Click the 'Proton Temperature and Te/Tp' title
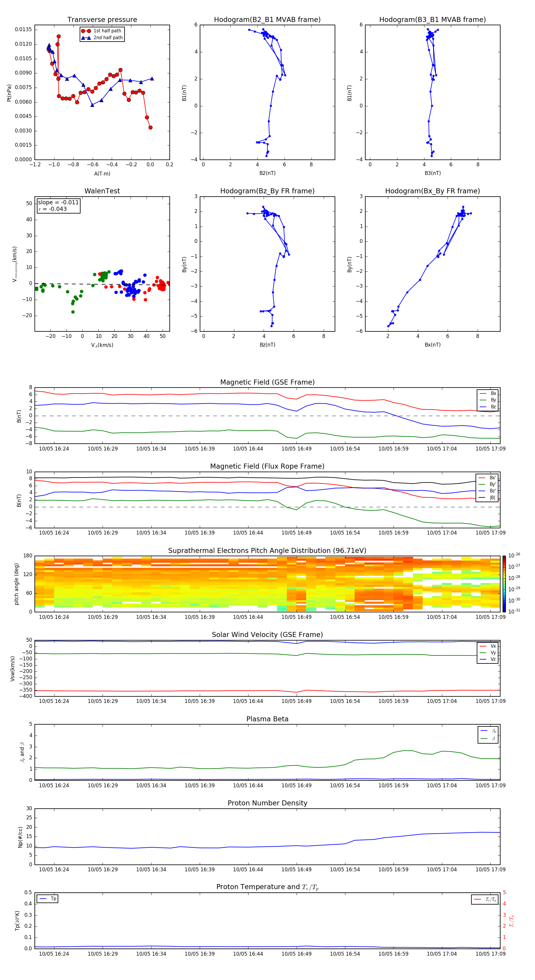 pos(267,887)
